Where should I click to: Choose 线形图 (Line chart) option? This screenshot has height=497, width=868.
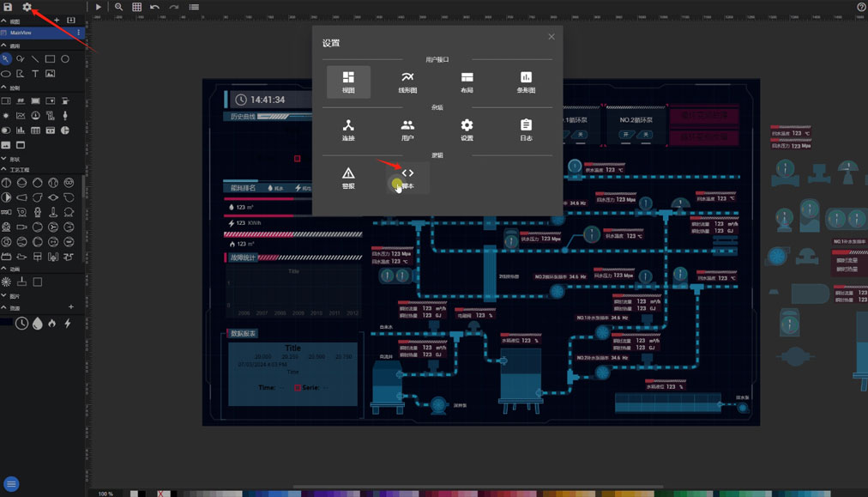(x=407, y=82)
